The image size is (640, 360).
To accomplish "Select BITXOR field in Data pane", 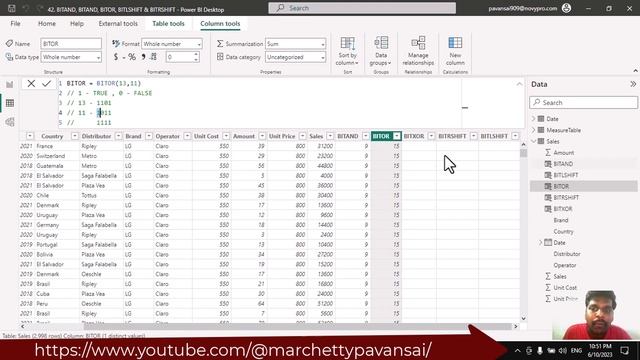I will click(562, 209).
